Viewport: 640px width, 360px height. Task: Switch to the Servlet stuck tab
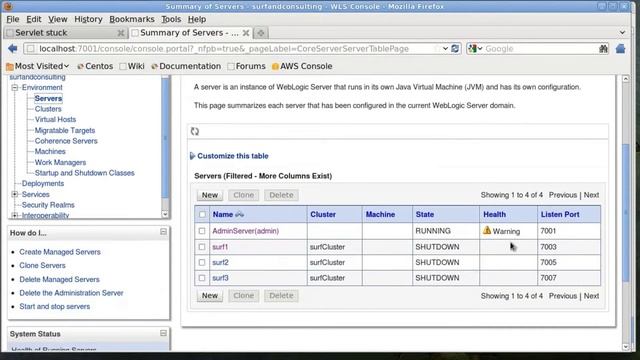point(65,33)
